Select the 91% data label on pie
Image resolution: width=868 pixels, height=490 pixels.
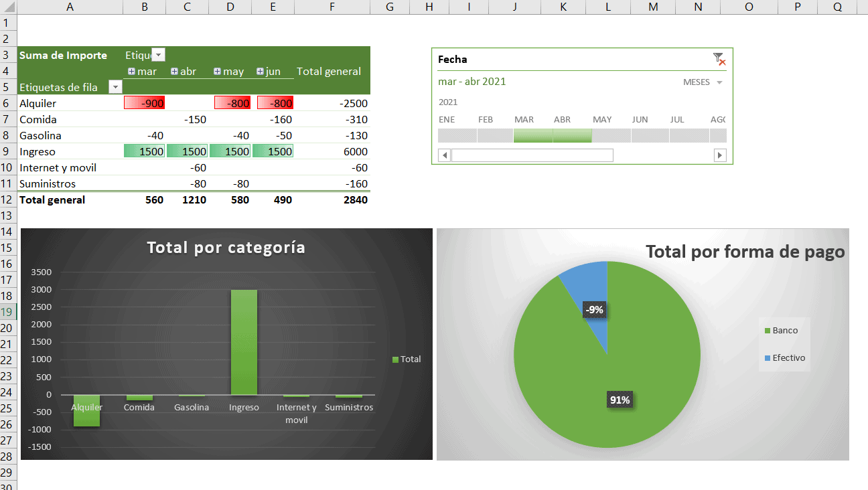[x=620, y=400]
